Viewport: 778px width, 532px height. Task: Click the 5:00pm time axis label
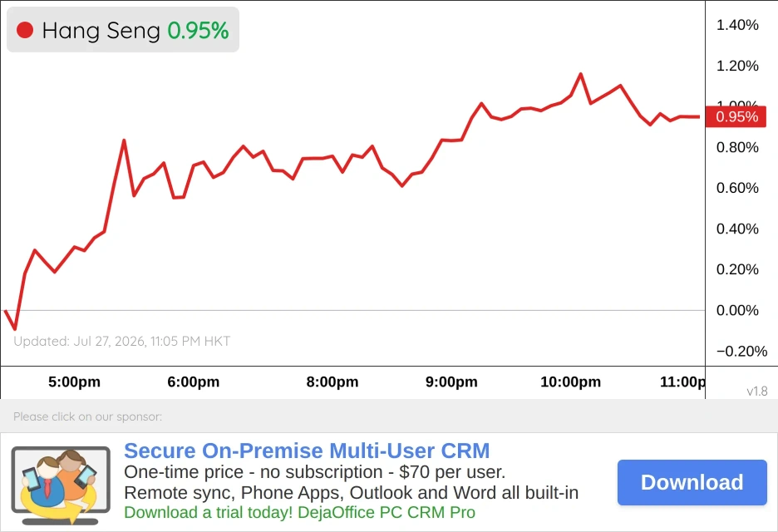point(75,382)
